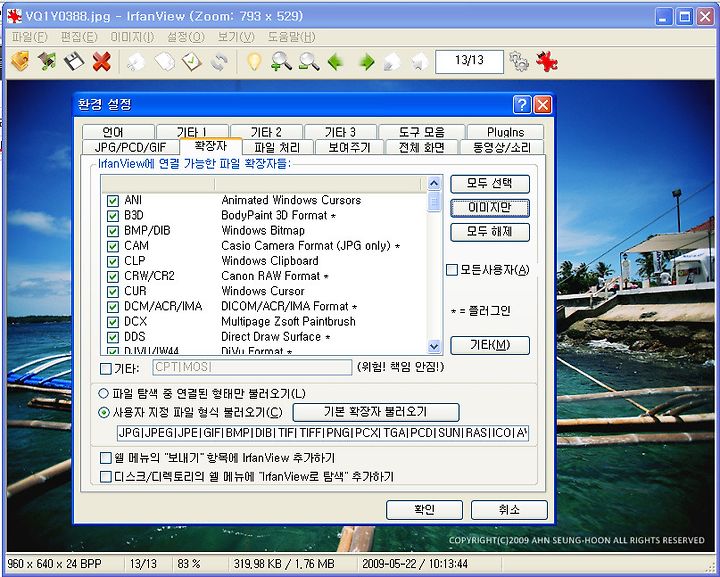This screenshot has height=577, width=720.
Task: Click the extension list scrollbar down arrow
Action: point(434,346)
